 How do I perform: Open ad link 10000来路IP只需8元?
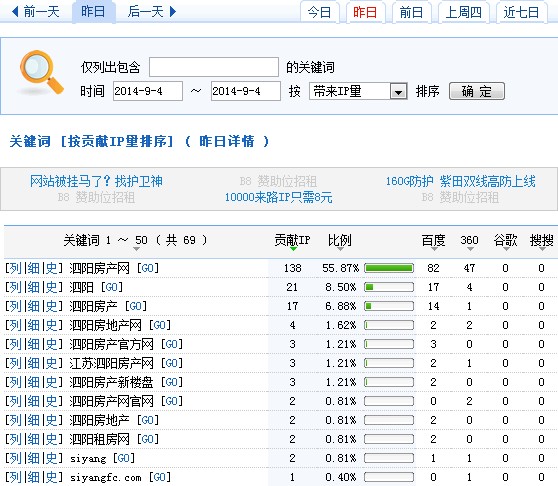pyautogui.click(x=278, y=197)
